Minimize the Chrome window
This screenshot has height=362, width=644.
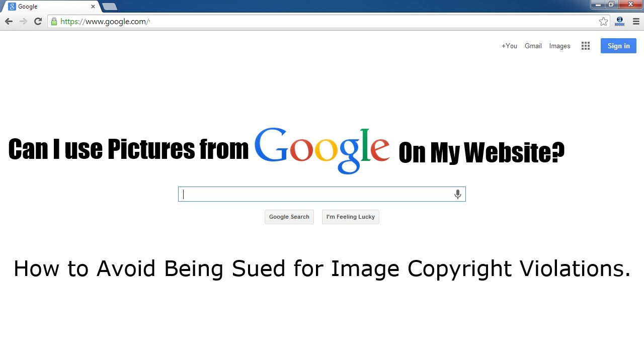coord(598,4)
